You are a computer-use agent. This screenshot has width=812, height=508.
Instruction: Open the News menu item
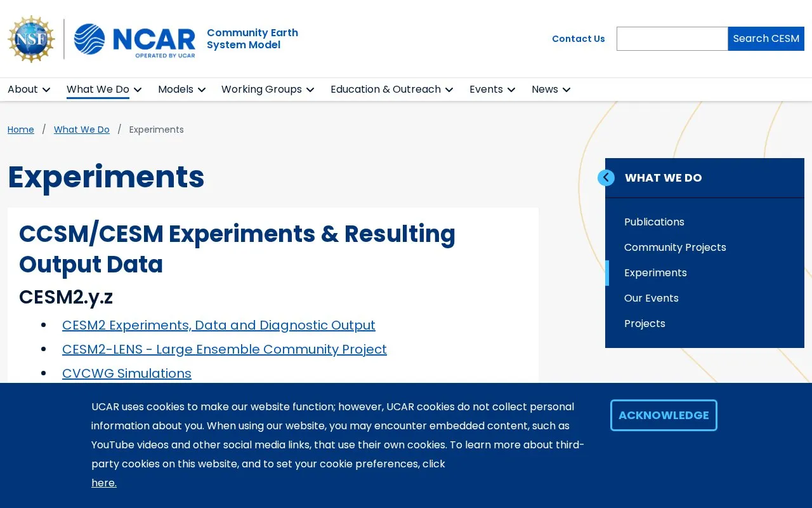coord(545,90)
